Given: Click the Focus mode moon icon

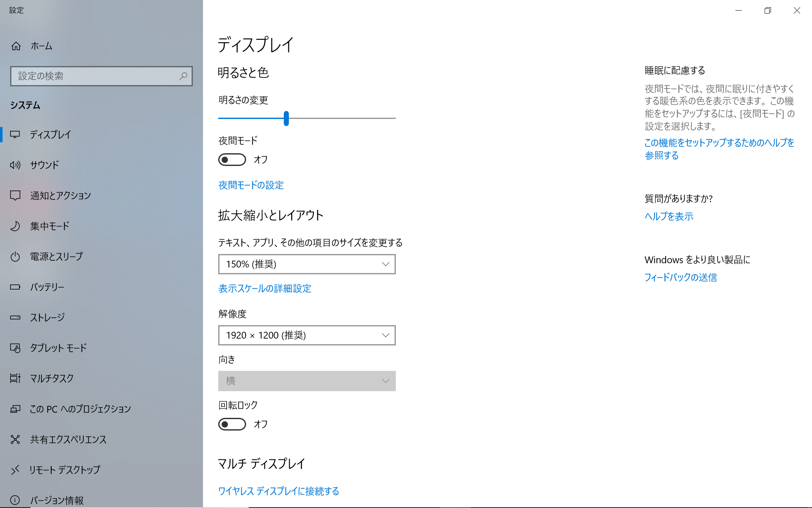Looking at the screenshot, I should [15, 226].
